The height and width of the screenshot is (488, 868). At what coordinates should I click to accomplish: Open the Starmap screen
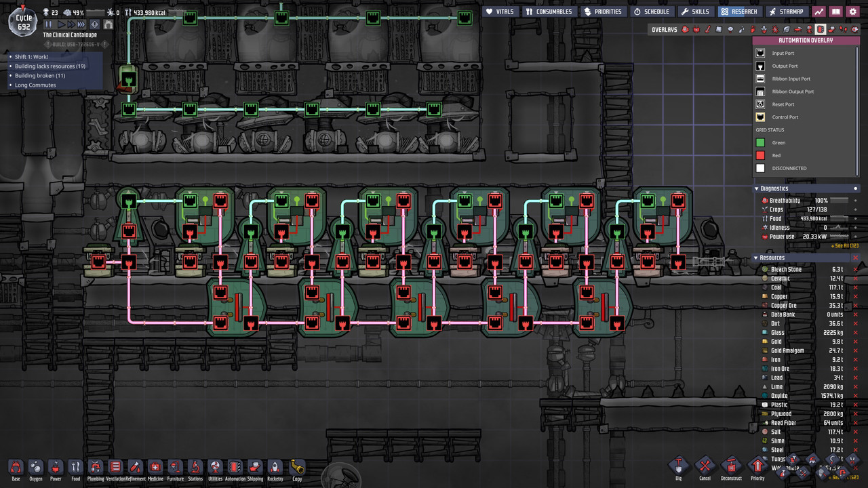click(787, 12)
